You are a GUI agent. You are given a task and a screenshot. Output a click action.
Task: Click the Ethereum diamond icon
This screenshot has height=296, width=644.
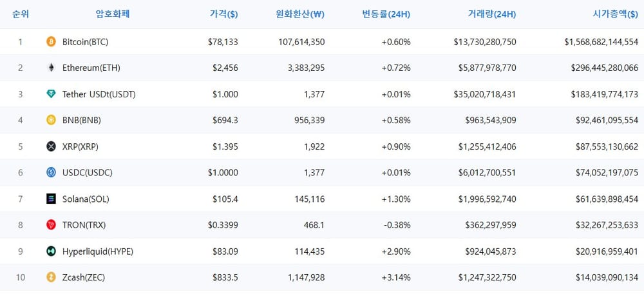[x=51, y=68]
